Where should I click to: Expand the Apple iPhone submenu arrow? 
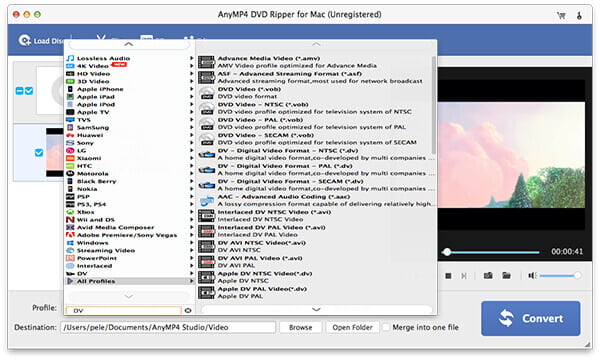point(191,89)
